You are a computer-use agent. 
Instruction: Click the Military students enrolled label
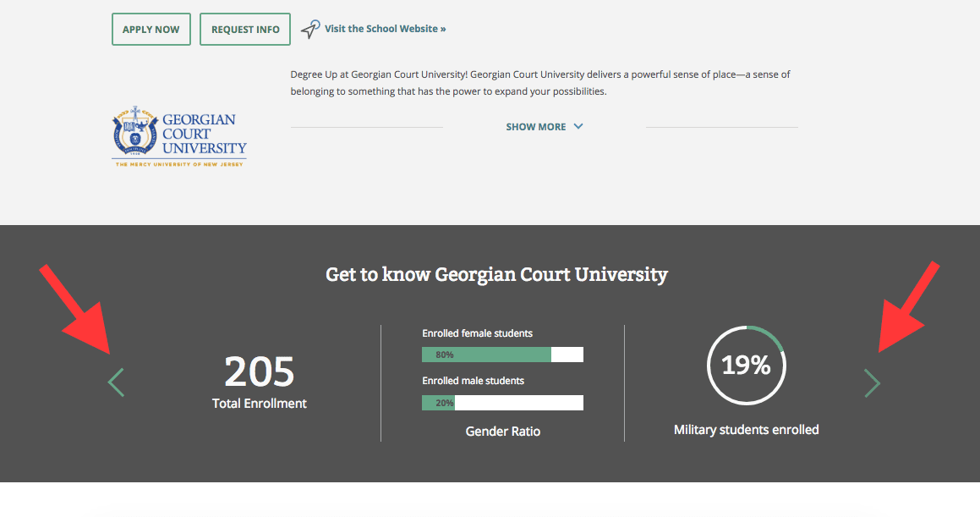pyautogui.click(x=747, y=430)
